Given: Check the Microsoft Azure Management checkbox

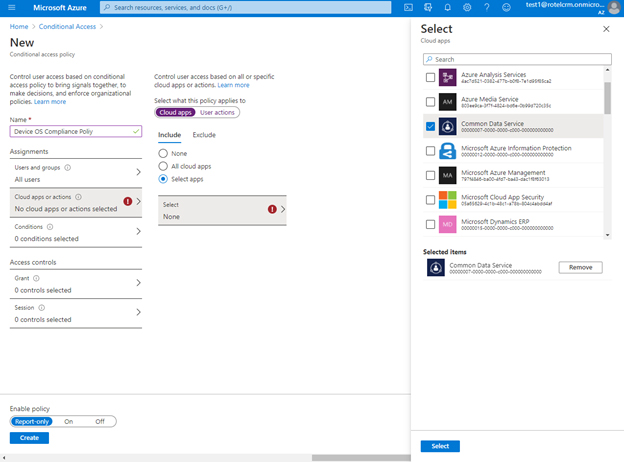Looking at the screenshot, I should coord(430,175).
